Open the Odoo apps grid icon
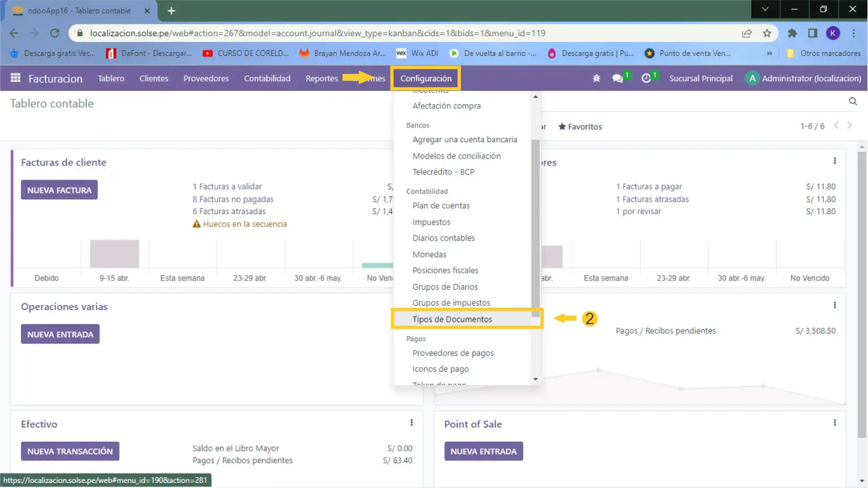The image size is (868, 488). coord(16,78)
